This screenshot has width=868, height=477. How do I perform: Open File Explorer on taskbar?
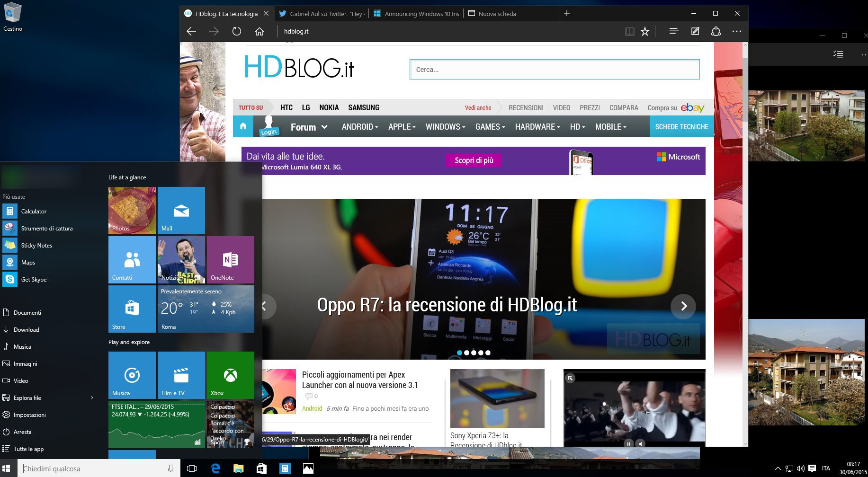click(x=238, y=468)
